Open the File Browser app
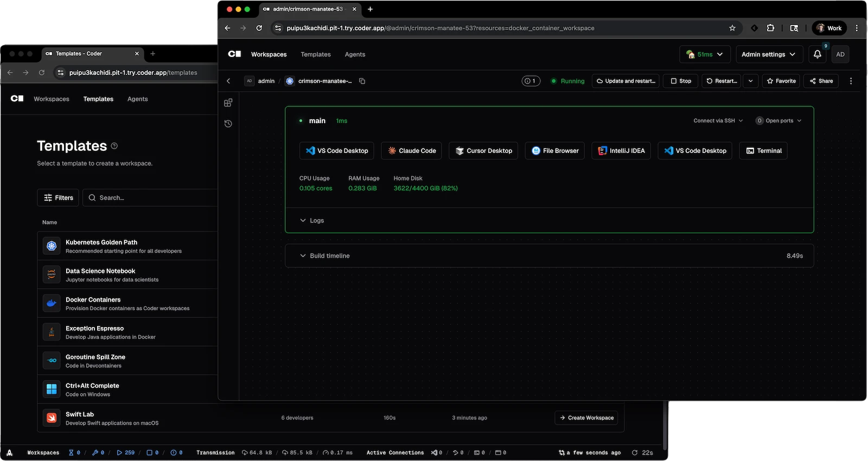The width and height of the screenshot is (868, 461). point(555,151)
